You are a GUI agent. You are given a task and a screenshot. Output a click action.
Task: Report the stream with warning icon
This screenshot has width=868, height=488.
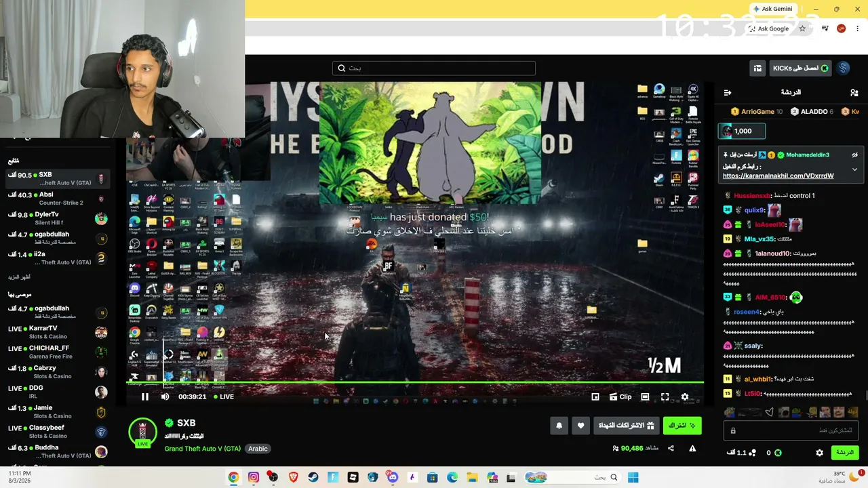pos(692,448)
